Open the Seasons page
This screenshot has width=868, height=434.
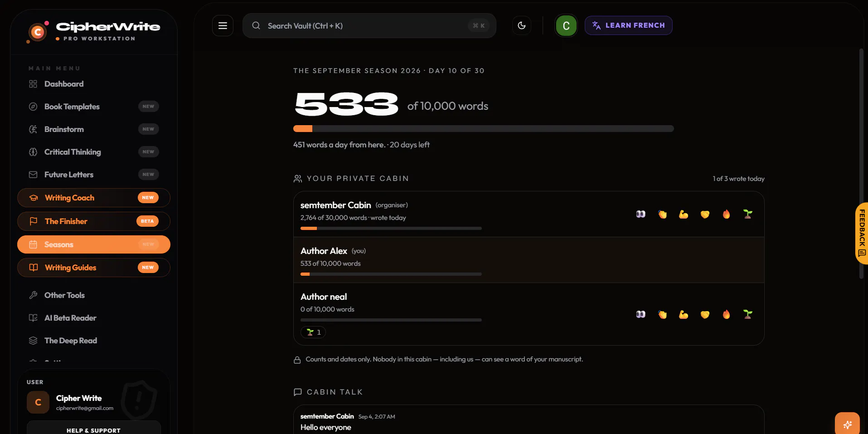click(x=94, y=244)
